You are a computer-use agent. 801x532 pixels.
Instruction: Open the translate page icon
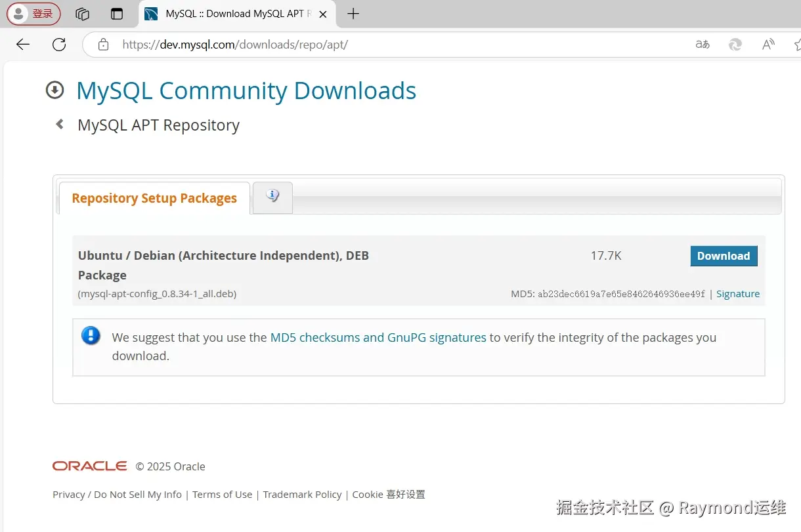coord(703,45)
